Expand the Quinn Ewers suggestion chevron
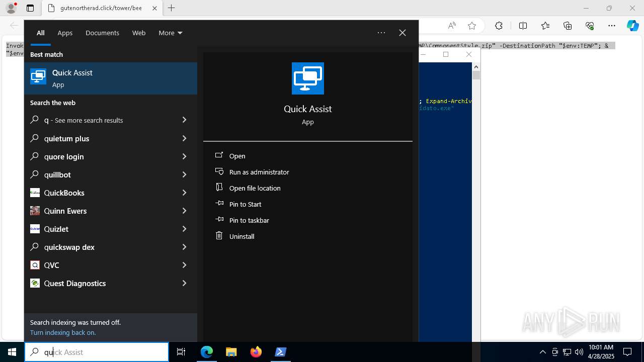This screenshot has height=362, width=644. tap(184, 211)
